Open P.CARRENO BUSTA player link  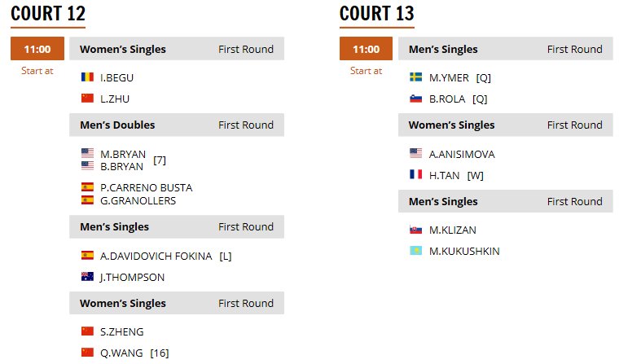pos(146,187)
